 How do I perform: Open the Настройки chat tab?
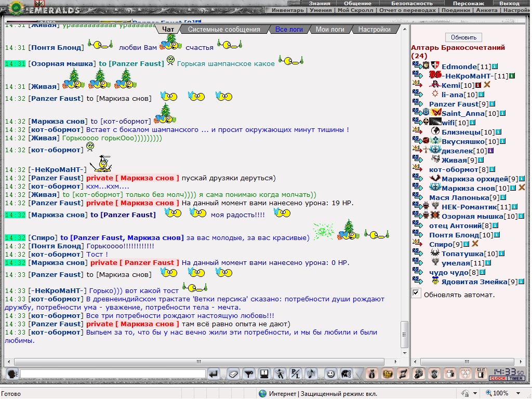coord(374,30)
